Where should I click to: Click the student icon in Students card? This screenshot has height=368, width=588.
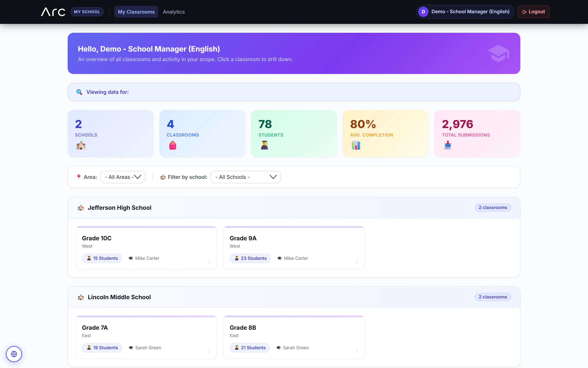[x=264, y=145]
